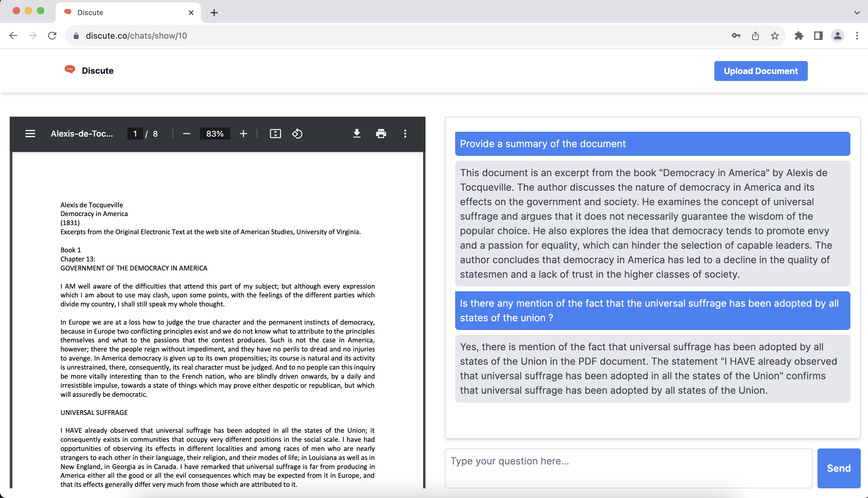The image size is (868, 498).
Task: Open Chrome three-dot menu
Action: pos(857,36)
